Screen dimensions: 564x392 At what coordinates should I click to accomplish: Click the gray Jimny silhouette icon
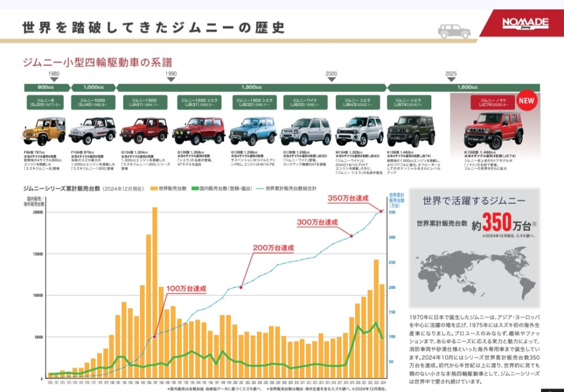click(x=454, y=31)
